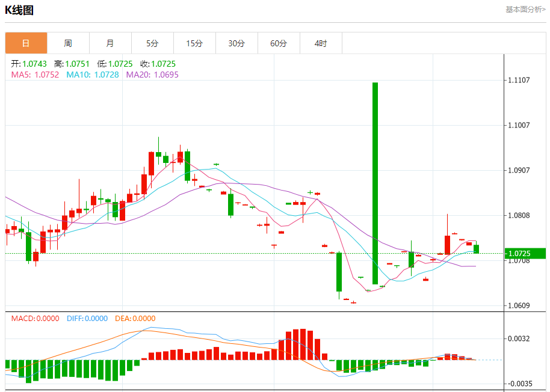Click the 1.0907 price axis label

[519, 170]
